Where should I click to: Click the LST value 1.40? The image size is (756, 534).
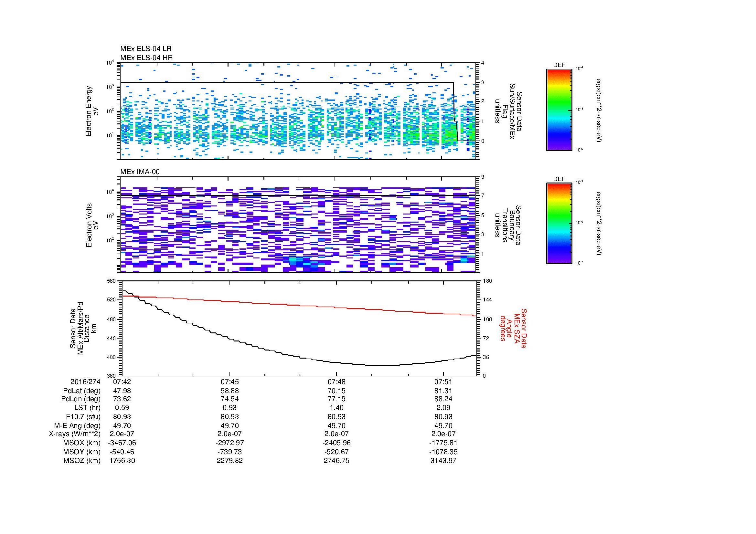click(336, 408)
